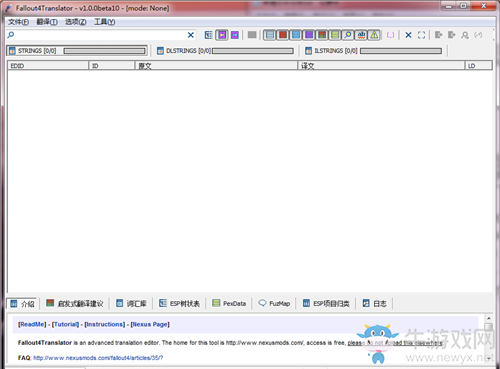This screenshot has width=500, height=369.
Task: Switch to the 介绍 bottom tab
Action: (x=22, y=304)
